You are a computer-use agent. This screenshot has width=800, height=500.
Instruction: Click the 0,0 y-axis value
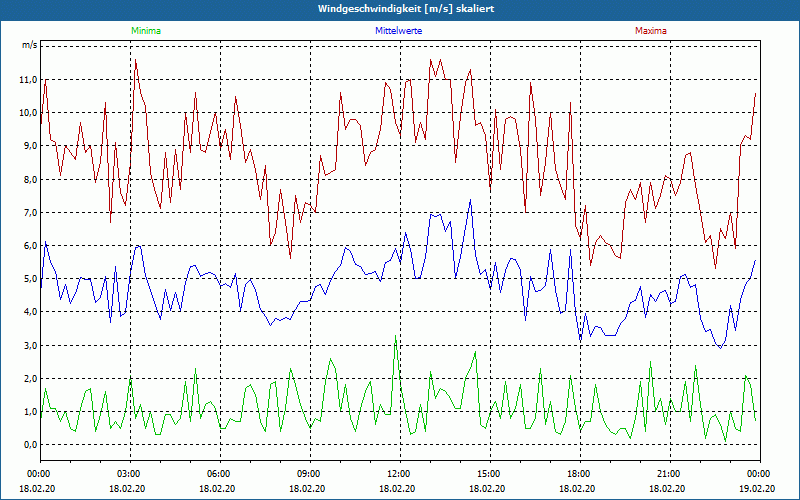click(x=30, y=445)
